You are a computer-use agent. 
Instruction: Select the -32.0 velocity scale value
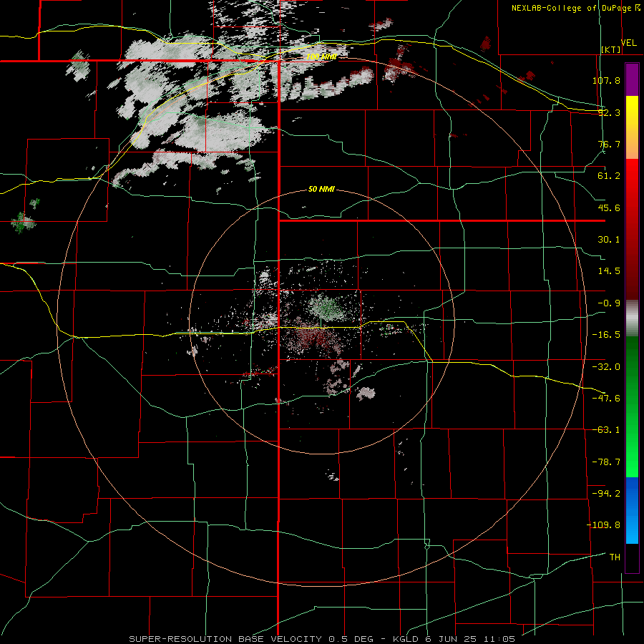(606, 367)
